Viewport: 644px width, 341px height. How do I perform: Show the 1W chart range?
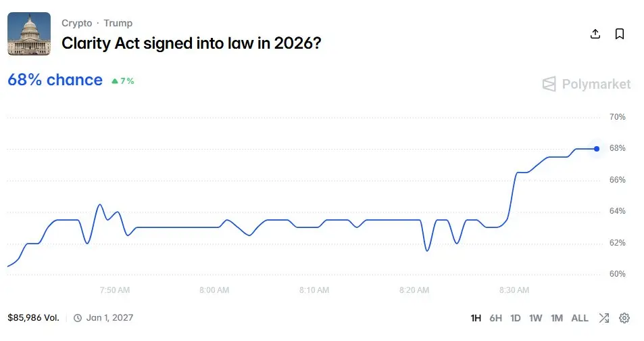(536, 318)
